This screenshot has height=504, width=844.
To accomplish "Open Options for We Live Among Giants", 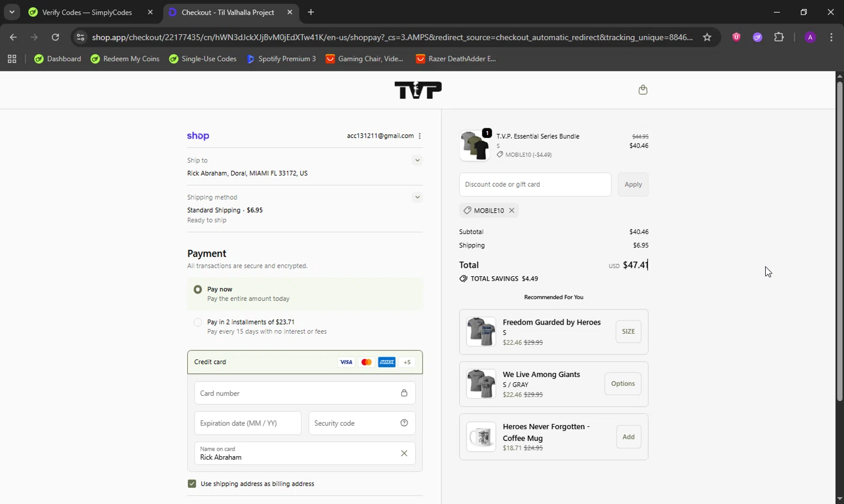I will (623, 384).
